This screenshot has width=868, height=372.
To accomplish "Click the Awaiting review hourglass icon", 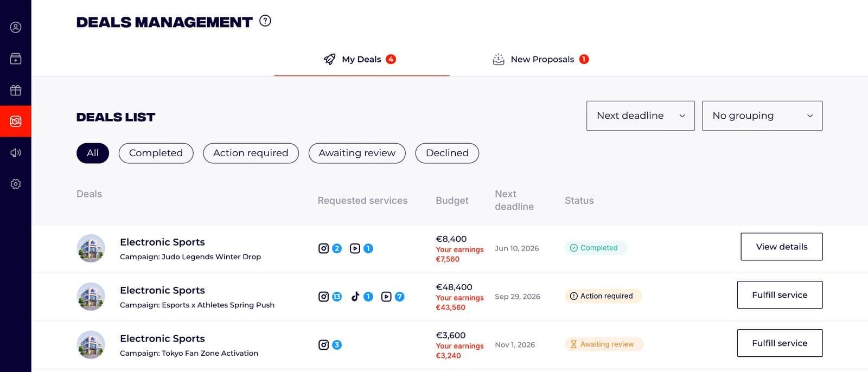I will pos(573,344).
